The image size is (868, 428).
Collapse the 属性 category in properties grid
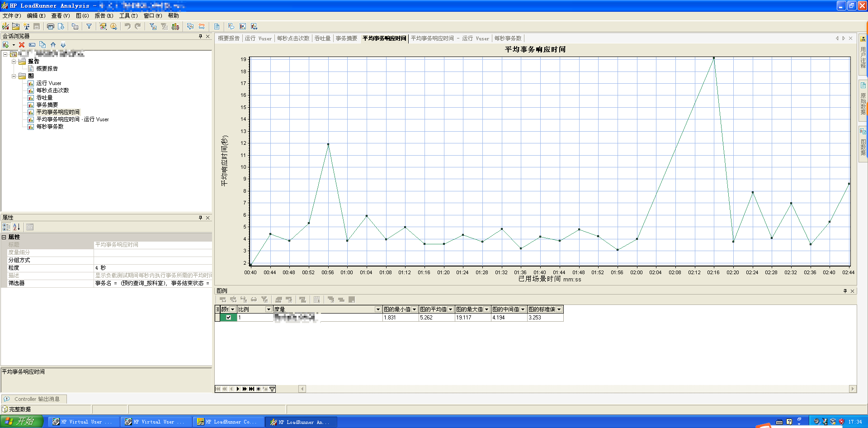coord(4,237)
